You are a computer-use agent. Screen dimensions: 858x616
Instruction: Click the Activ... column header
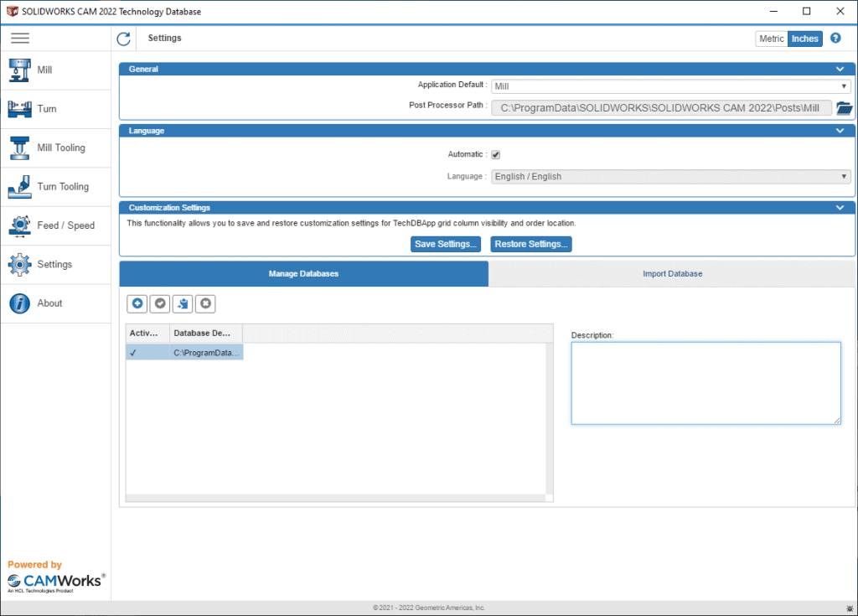[x=147, y=333]
